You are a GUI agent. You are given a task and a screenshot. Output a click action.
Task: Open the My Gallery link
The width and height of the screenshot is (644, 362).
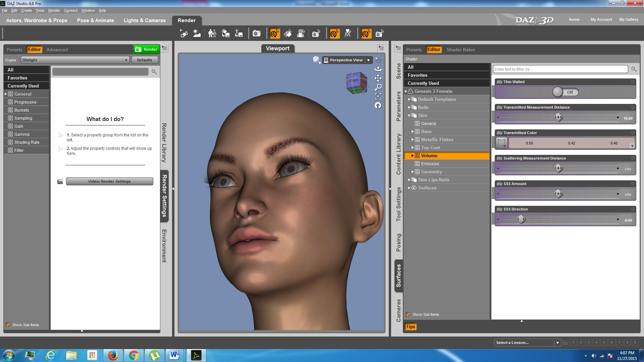click(x=629, y=19)
